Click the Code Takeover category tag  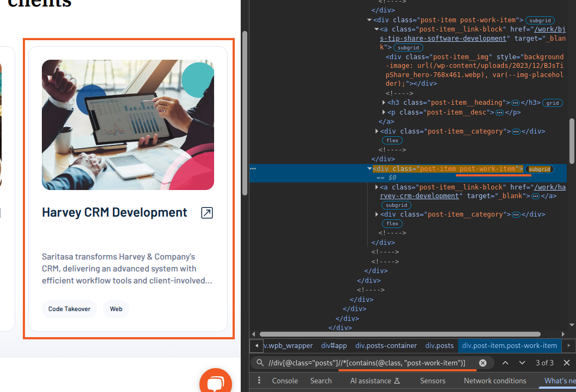click(x=69, y=309)
